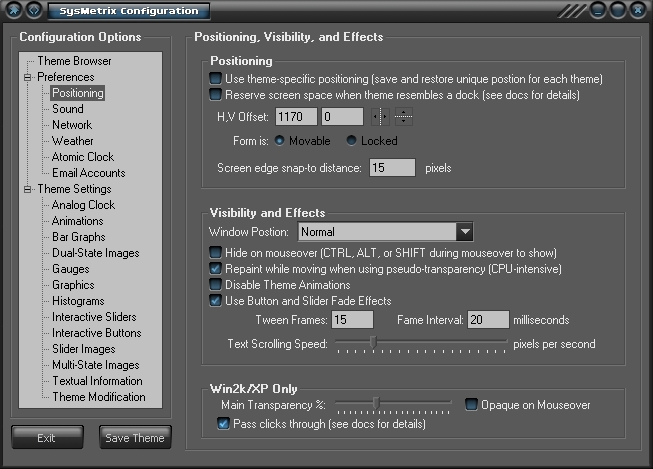Open Analog Clock theme settings
The height and width of the screenshot is (469, 653).
(83, 205)
